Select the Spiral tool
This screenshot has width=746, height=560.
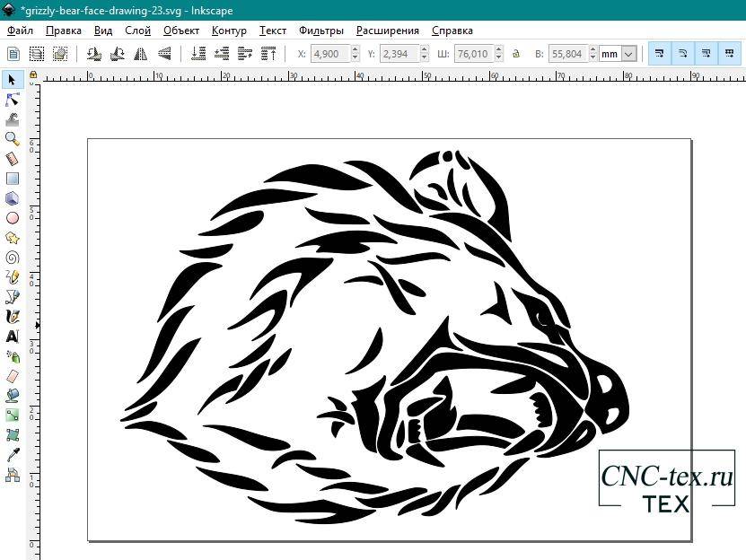13,257
